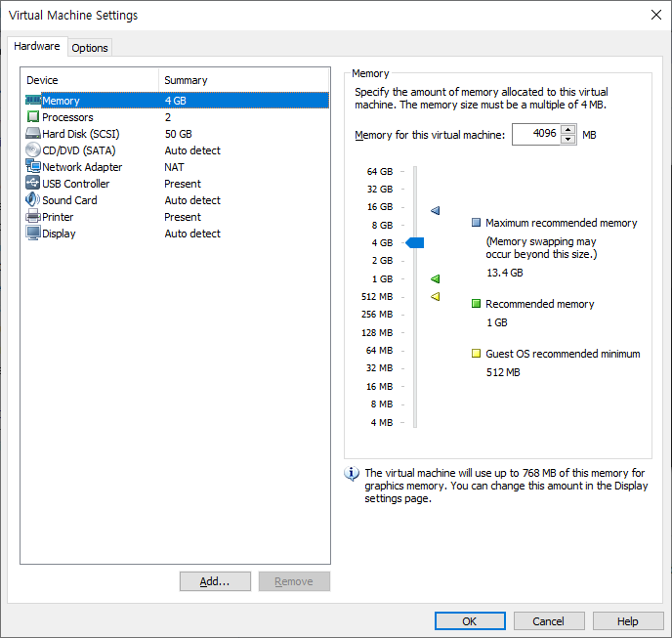The image size is (672, 638).
Task: Click the 16 GB label on memory scale
Action: [x=380, y=207]
